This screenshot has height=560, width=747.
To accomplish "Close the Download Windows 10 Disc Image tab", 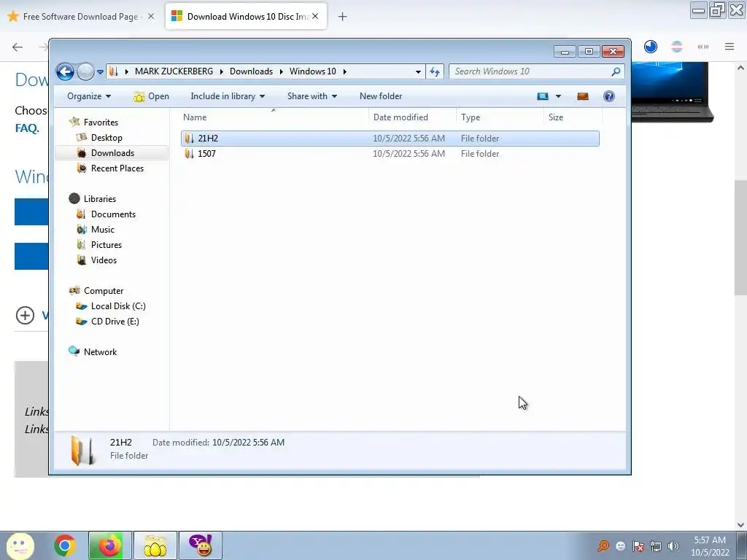I will (x=315, y=16).
